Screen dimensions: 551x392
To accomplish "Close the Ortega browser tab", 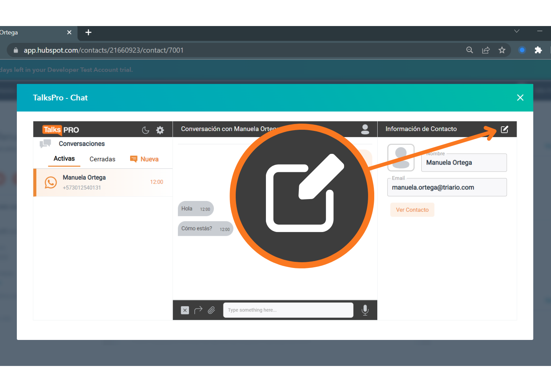I will [x=69, y=33].
